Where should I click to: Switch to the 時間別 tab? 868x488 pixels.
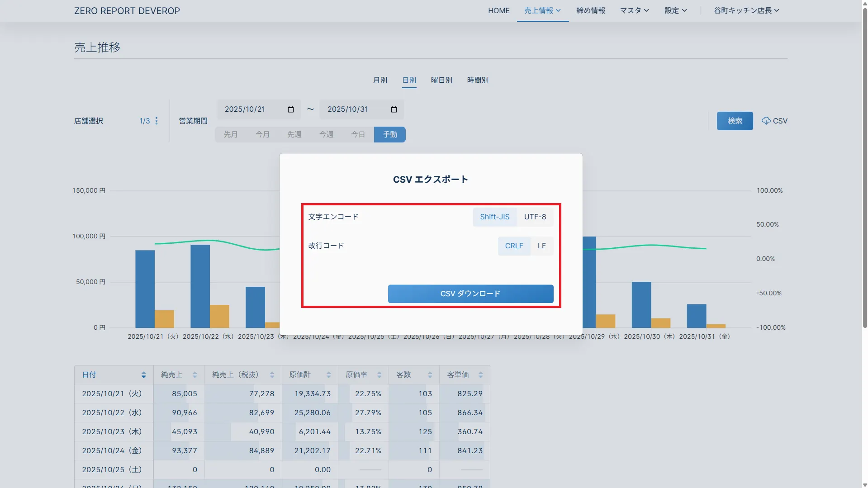point(477,80)
